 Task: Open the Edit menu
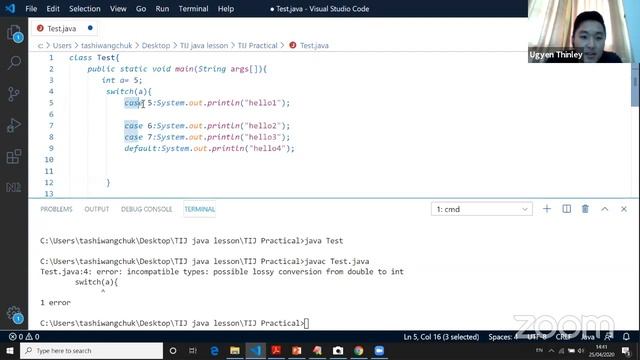pos(53,9)
